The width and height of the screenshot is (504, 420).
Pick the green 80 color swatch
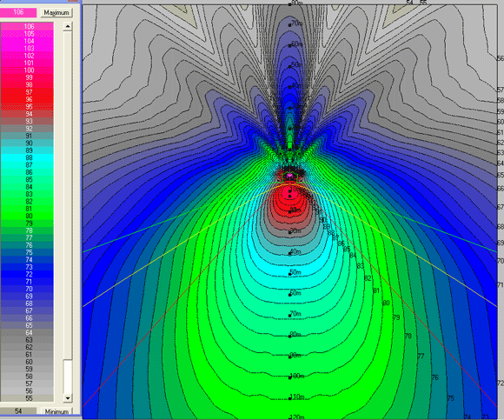[27, 217]
